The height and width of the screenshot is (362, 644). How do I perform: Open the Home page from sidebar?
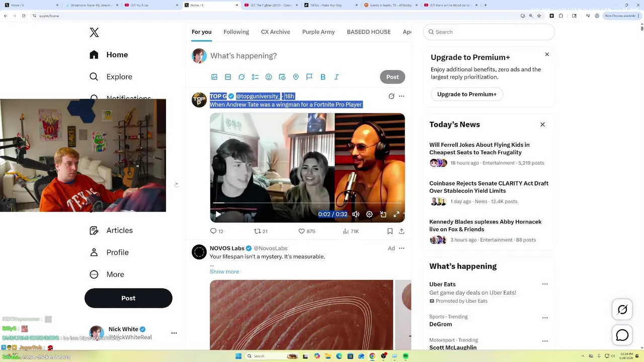(109, 55)
